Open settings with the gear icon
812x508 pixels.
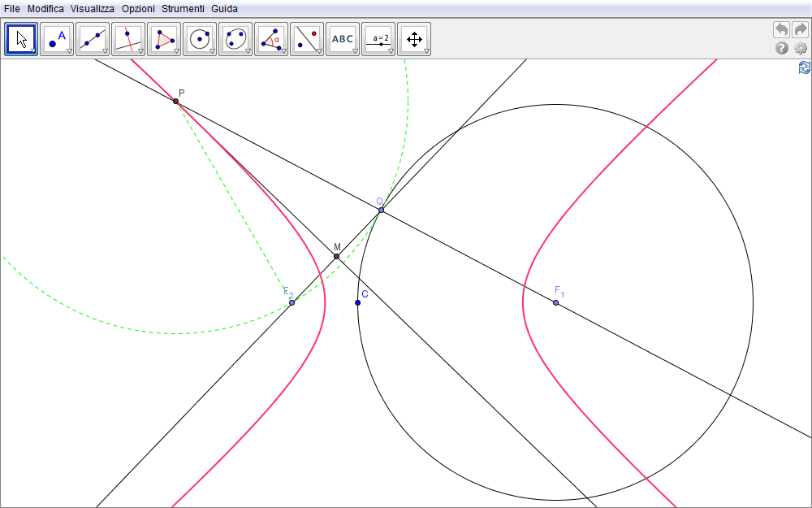[801, 48]
